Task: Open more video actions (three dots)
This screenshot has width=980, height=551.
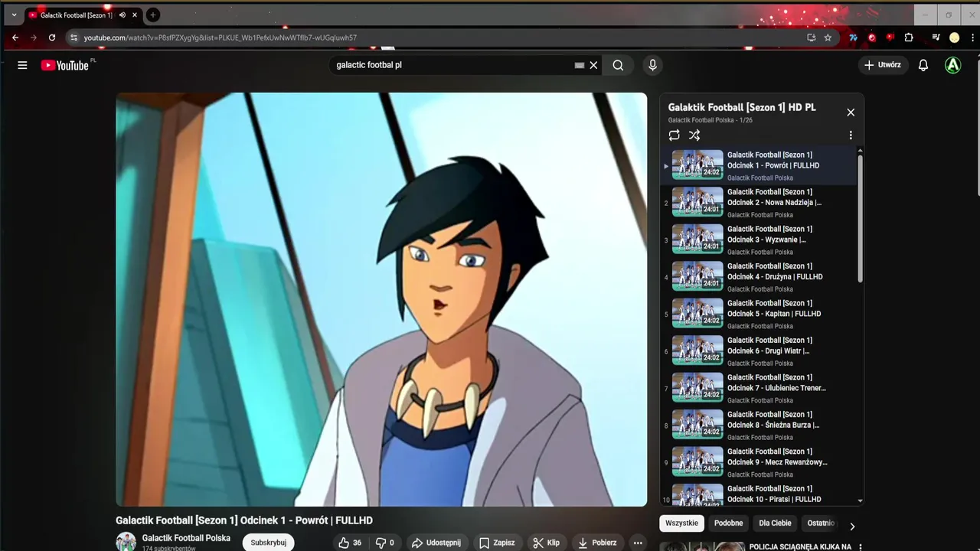Action: pyautogui.click(x=638, y=543)
